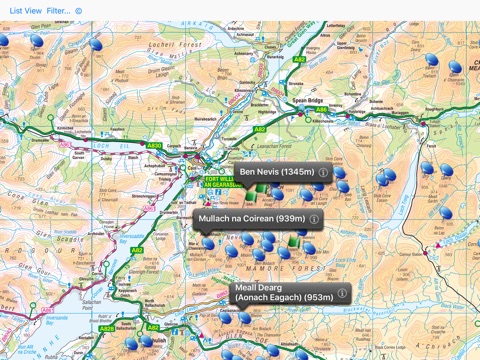Open the List View
This screenshot has width=480, height=360.
(26, 11)
